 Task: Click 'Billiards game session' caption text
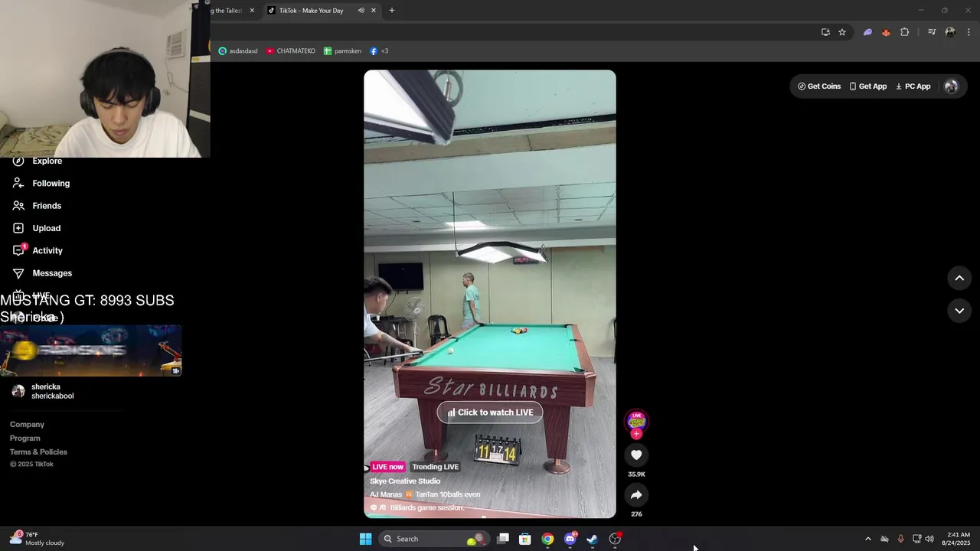pos(427,507)
